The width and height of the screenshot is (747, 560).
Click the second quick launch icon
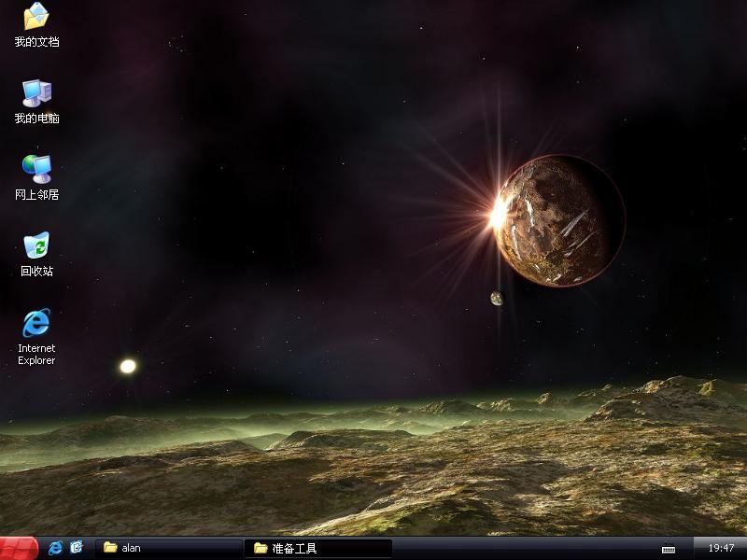pyautogui.click(x=77, y=548)
